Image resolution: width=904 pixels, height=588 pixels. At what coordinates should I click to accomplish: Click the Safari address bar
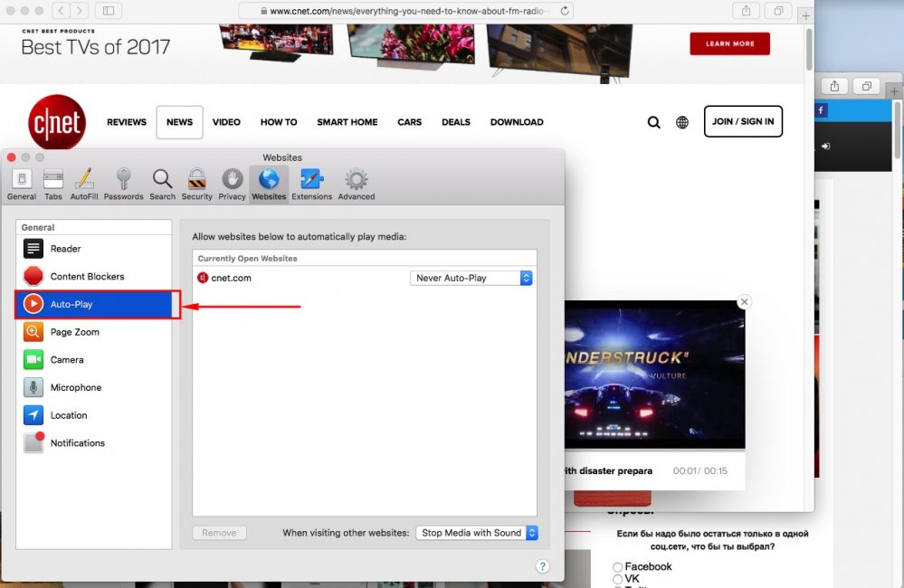(406, 10)
